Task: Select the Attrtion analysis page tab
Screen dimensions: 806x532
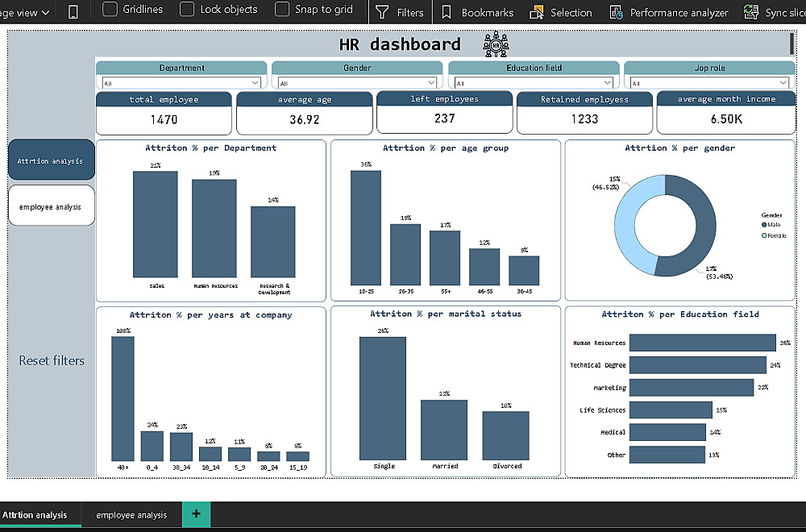Action: pyautogui.click(x=35, y=514)
